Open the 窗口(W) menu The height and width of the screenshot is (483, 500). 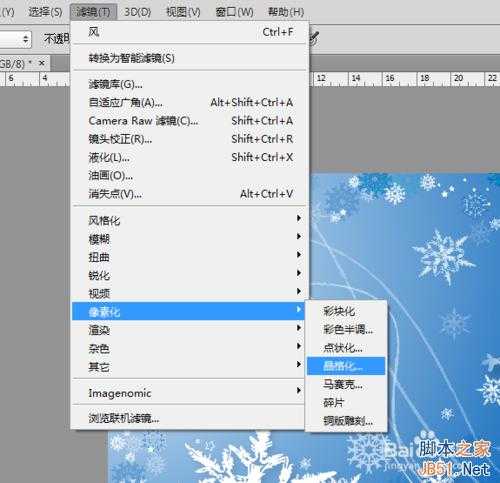234,12
